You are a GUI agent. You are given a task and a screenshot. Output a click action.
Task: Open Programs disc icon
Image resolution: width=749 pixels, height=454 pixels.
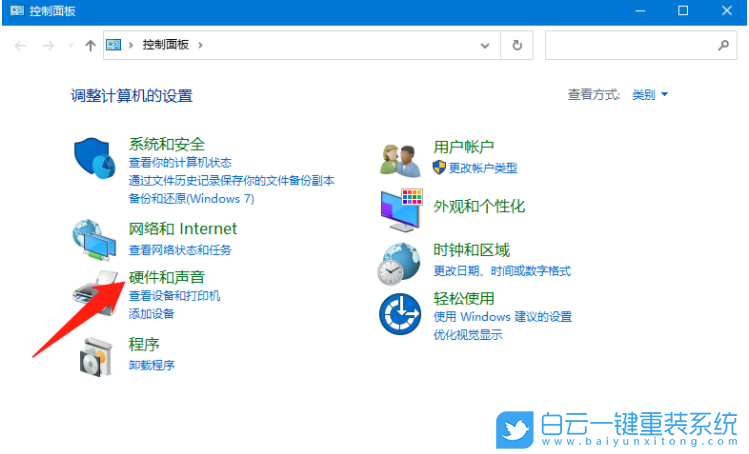click(x=96, y=357)
